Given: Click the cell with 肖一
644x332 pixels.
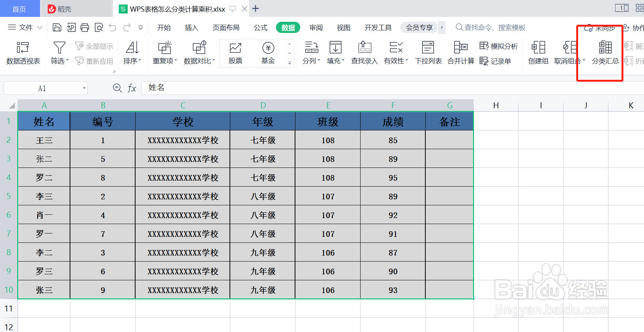Looking at the screenshot, I should click(x=44, y=215).
